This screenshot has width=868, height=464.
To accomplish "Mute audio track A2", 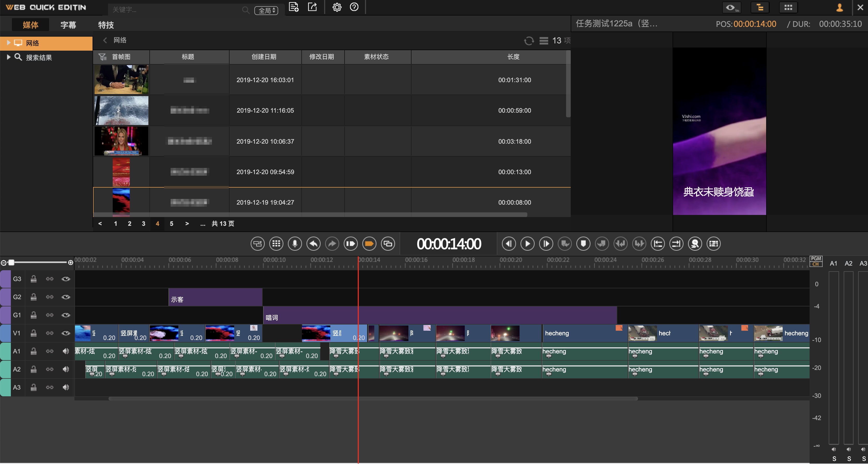I will (x=66, y=369).
